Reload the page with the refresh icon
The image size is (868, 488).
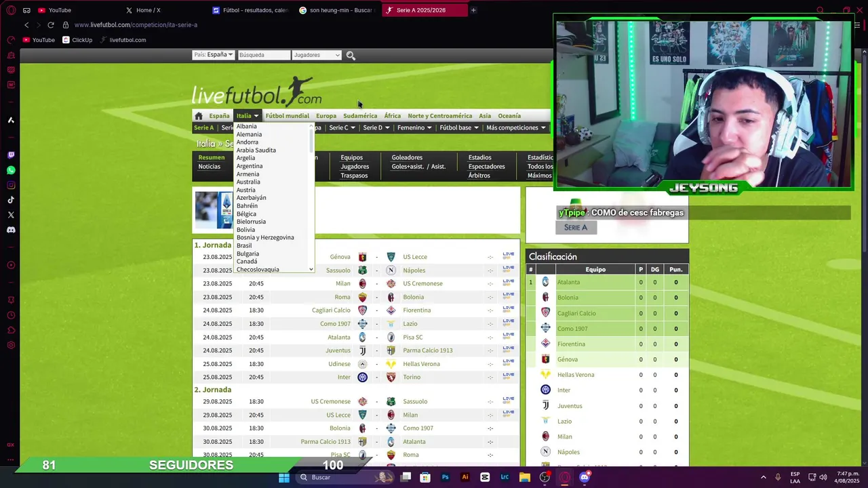point(51,25)
